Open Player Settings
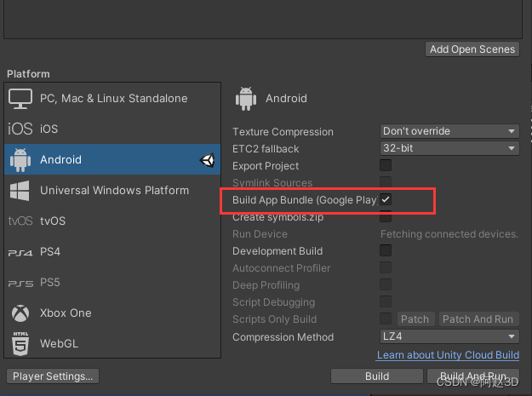The image size is (532, 396). click(53, 376)
